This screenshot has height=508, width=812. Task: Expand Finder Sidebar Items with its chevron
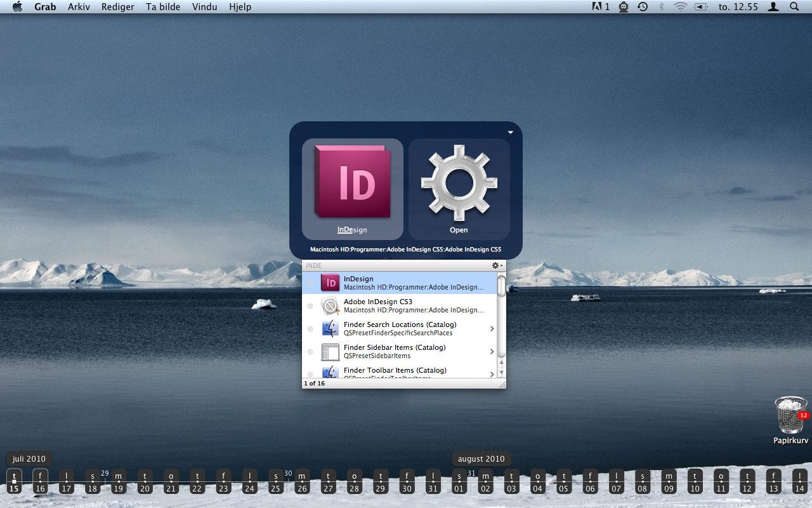492,352
